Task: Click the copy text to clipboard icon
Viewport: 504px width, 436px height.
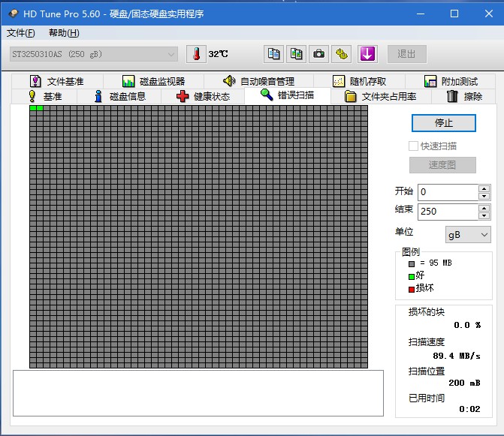Action: point(274,54)
